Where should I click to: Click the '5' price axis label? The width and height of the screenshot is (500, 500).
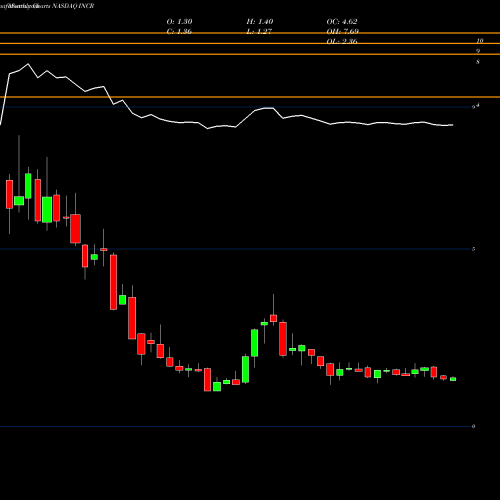click(473, 249)
